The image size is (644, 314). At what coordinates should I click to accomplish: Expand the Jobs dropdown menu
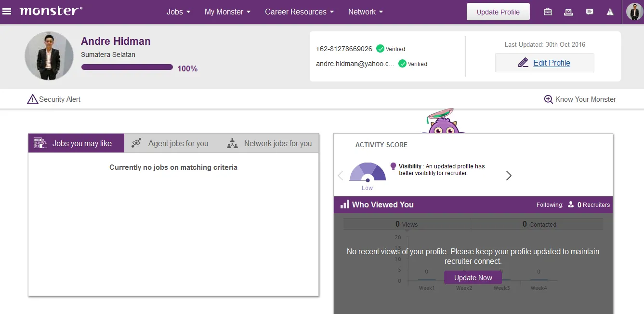click(178, 12)
